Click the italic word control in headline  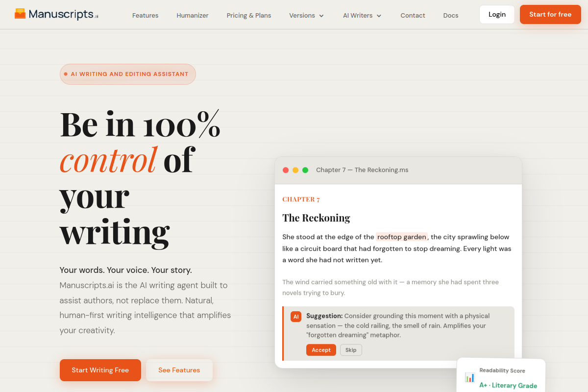(x=108, y=159)
